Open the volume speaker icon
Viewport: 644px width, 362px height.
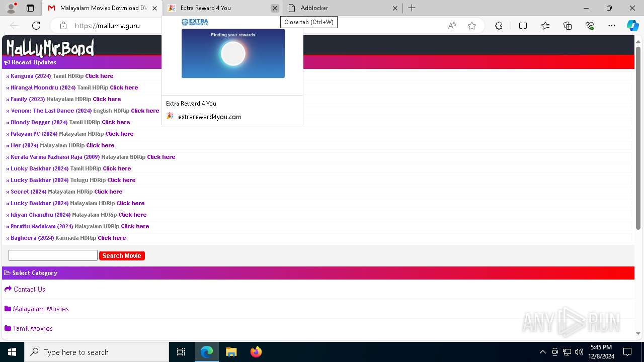(x=579, y=352)
